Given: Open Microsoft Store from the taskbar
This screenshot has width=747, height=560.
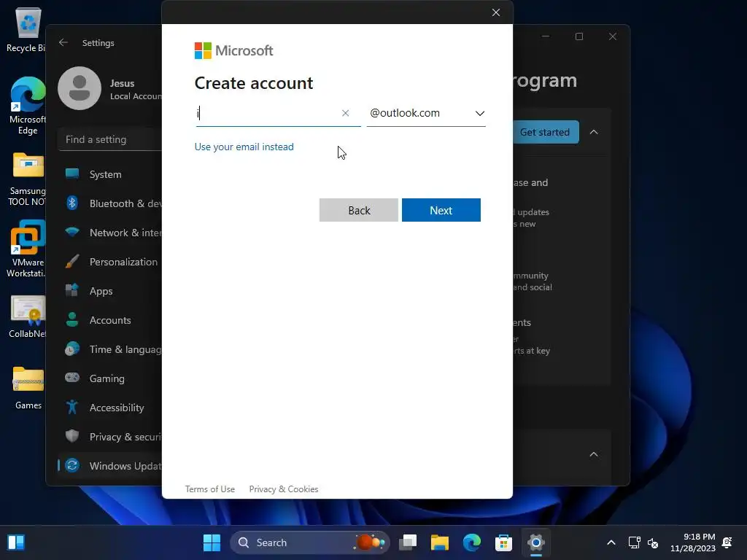Looking at the screenshot, I should [x=503, y=542].
